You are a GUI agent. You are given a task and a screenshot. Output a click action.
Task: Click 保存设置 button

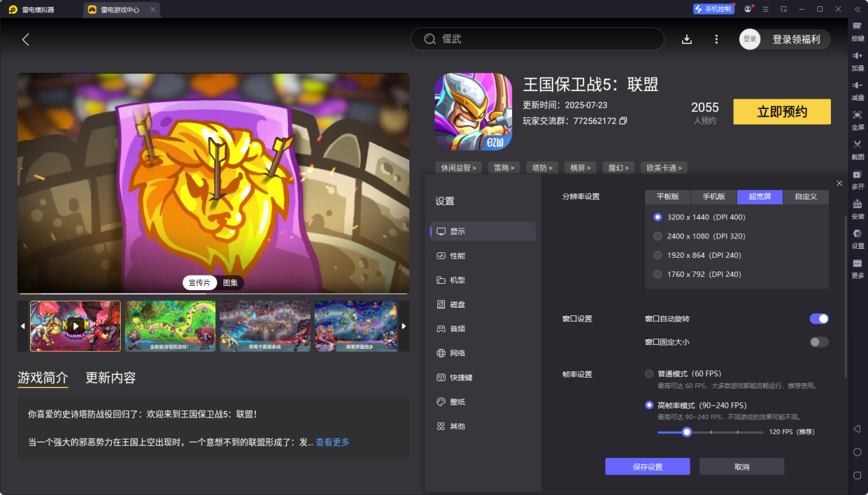click(647, 467)
